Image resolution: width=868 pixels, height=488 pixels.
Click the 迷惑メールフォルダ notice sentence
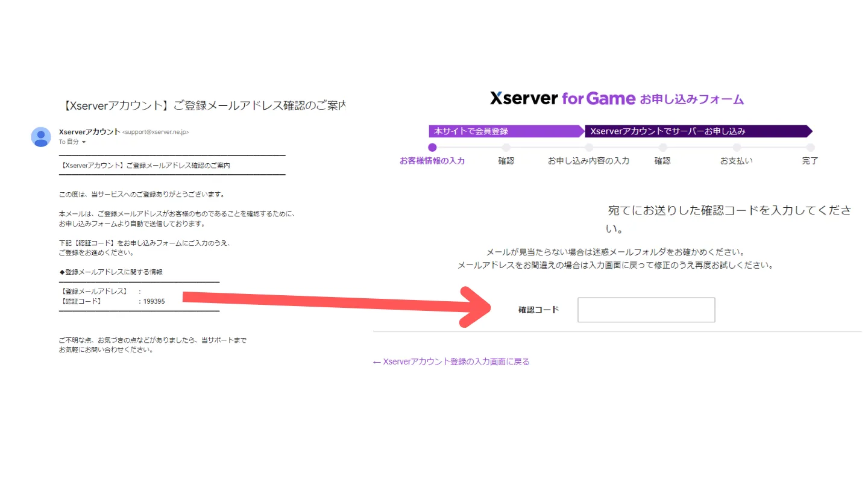click(x=615, y=252)
